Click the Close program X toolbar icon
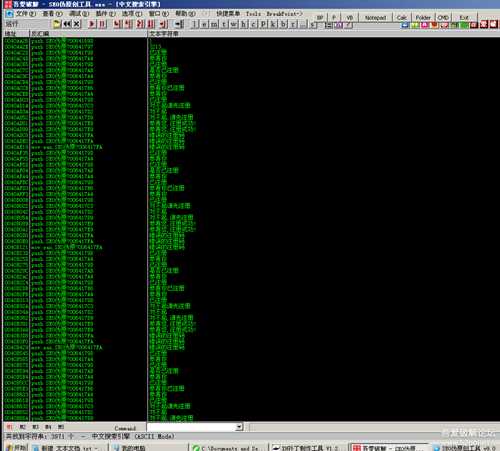Screen dimensions: 500x451 pyautogui.click(x=77, y=24)
